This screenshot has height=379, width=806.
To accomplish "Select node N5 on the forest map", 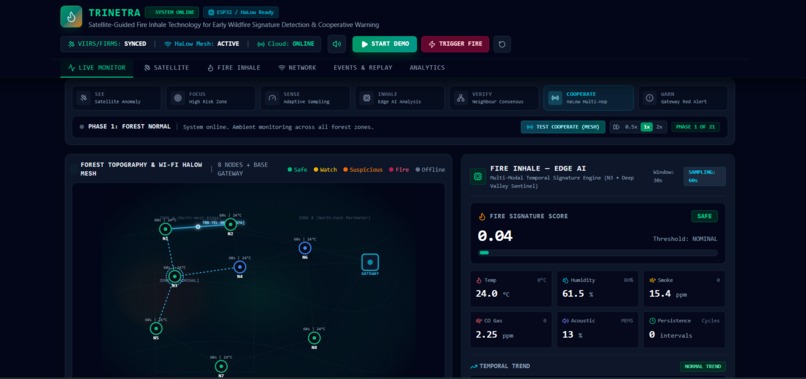I will pyautogui.click(x=156, y=328).
